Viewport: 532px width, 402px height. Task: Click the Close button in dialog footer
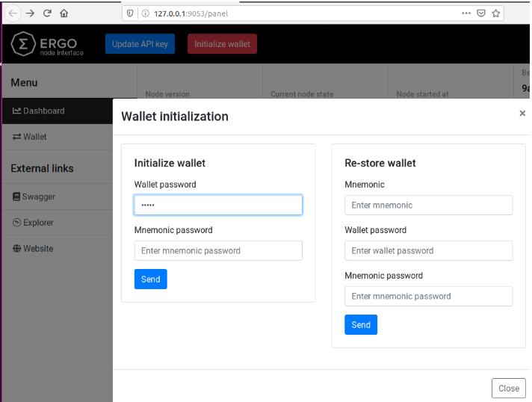508,389
